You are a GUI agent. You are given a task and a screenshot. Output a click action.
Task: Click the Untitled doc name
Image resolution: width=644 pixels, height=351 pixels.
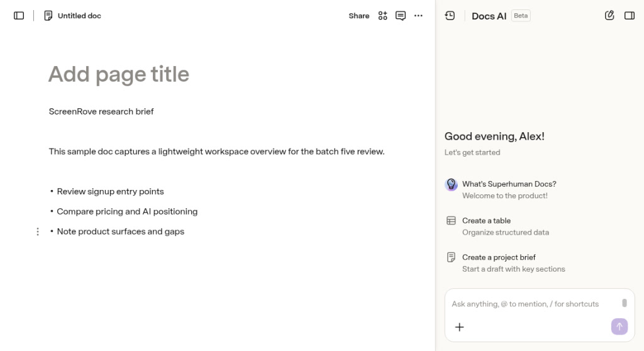(x=79, y=16)
